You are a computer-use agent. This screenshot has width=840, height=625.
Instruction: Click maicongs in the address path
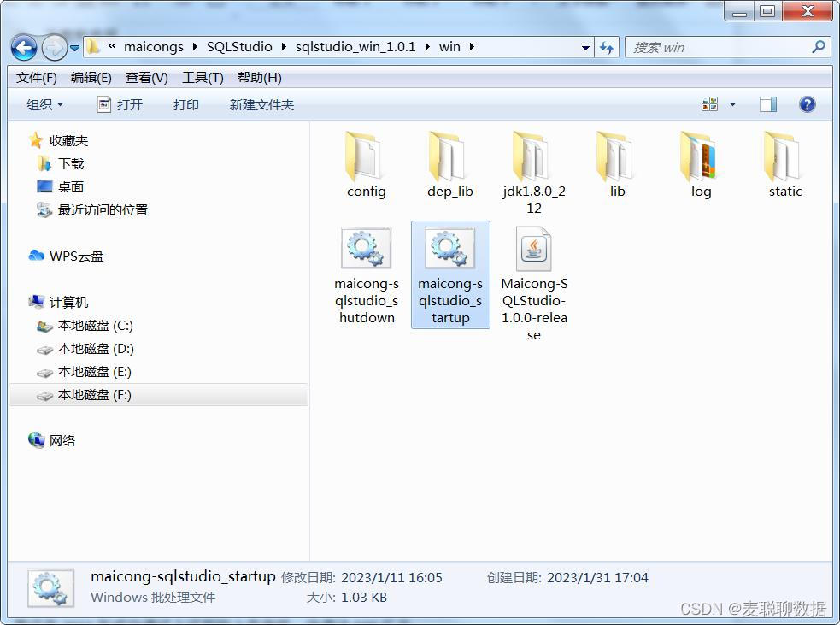tap(154, 47)
